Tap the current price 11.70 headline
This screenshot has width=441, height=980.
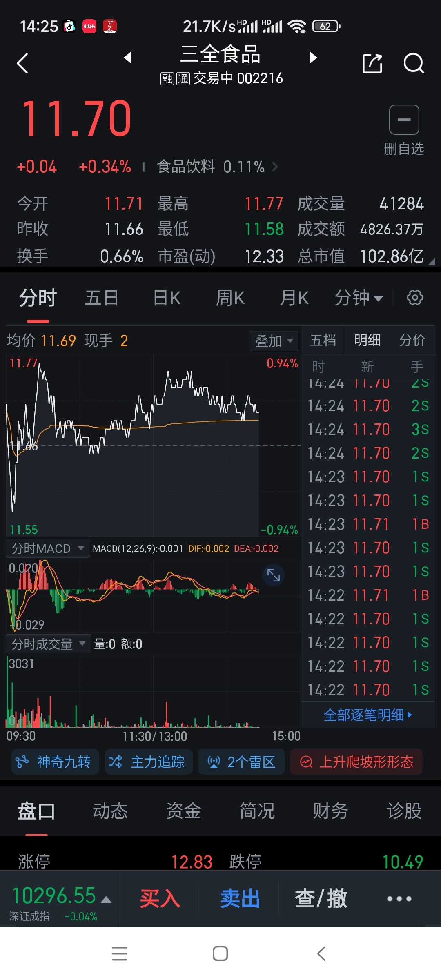pyautogui.click(x=76, y=118)
